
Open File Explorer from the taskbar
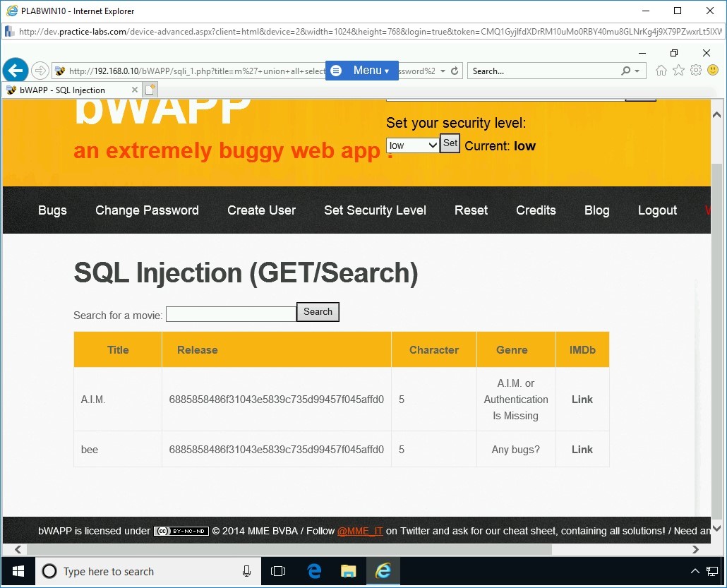point(349,571)
